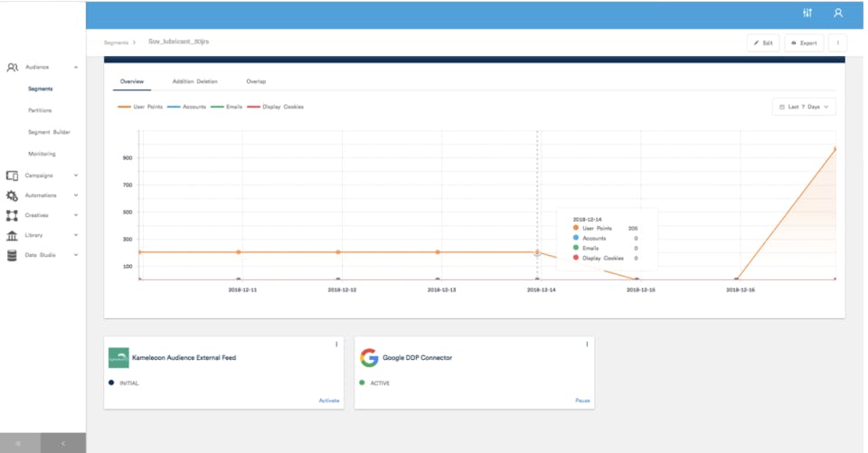Click the Automations gears icon
Viewport: 868px width, 453px height.
[12, 195]
